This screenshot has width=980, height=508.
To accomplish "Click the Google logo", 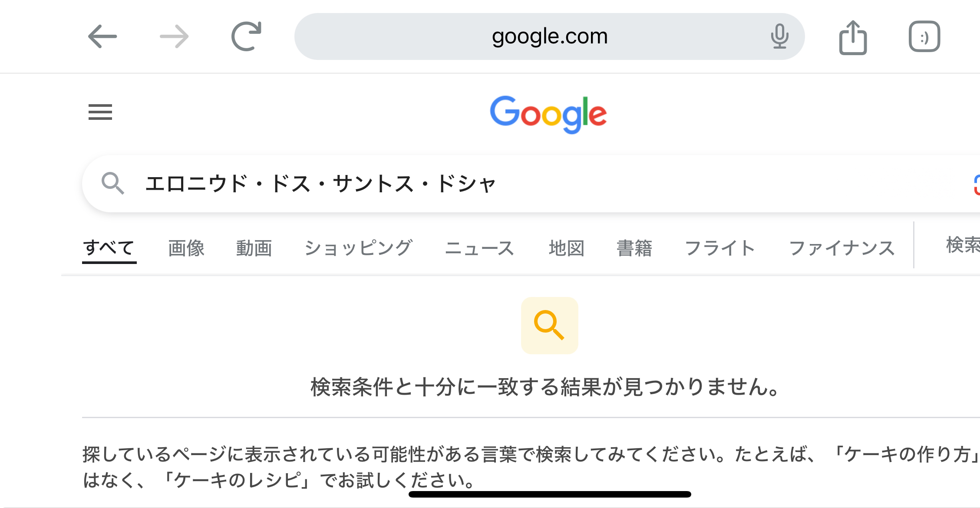I will [x=548, y=114].
